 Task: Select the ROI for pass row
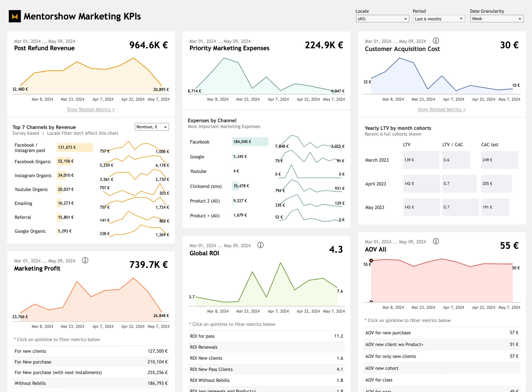pyautogui.click(x=266, y=336)
